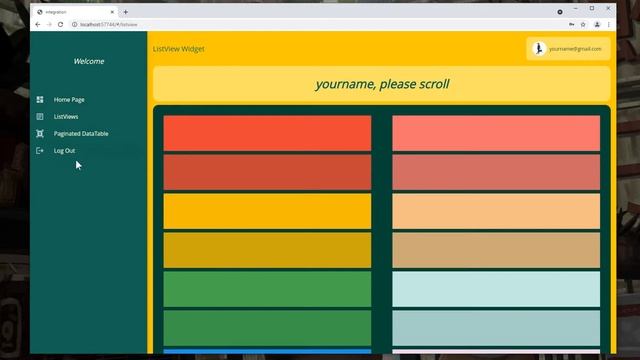640x360 pixels.
Task: Click the dusty rose tile in right list
Action: 496,172
